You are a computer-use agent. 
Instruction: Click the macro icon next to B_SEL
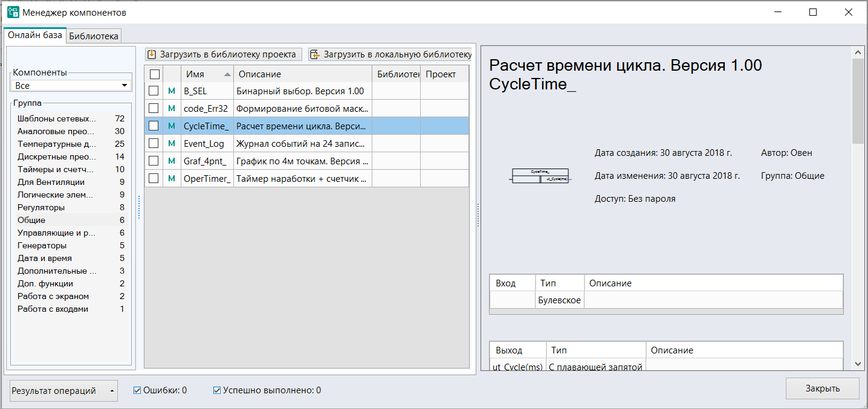coord(171,91)
